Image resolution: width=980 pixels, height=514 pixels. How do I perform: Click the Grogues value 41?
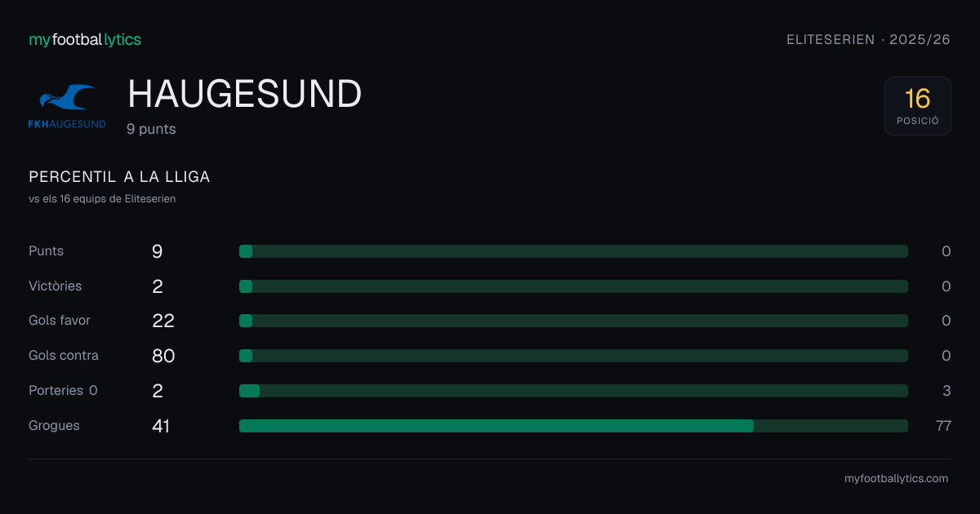point(161,426)
